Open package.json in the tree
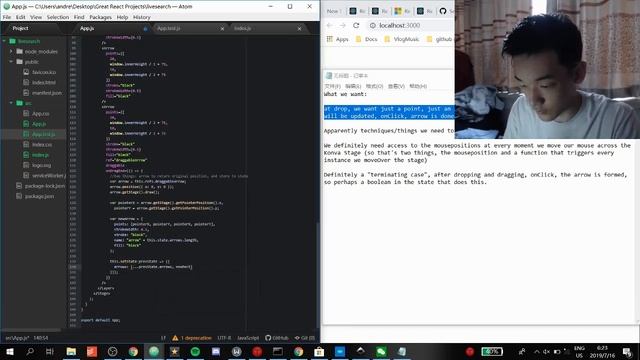The height and width of the screenshot is (360, 640). pos(39,196)
